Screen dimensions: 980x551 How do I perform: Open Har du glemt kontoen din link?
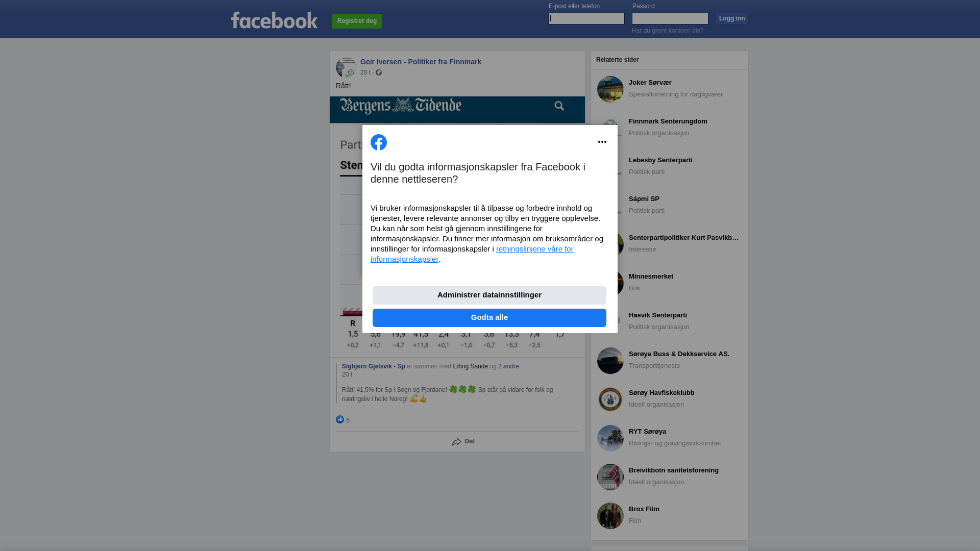click(668, 31)
